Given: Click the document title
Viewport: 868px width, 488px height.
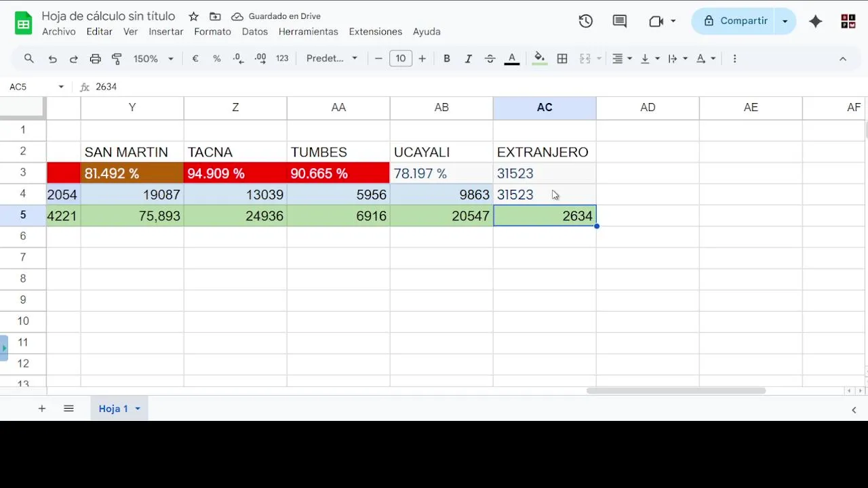Looking at the screenshot, I should pyautogui.click(x=108, y=16).
